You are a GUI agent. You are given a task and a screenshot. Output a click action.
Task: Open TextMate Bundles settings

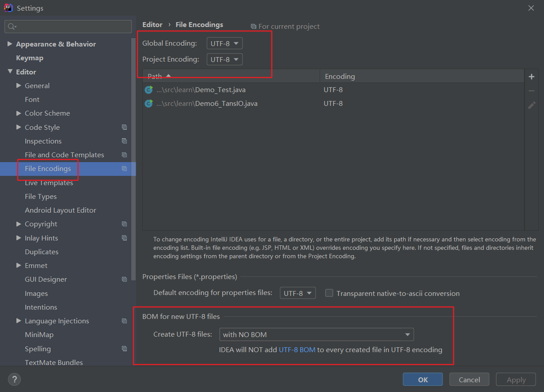[54, 363]
